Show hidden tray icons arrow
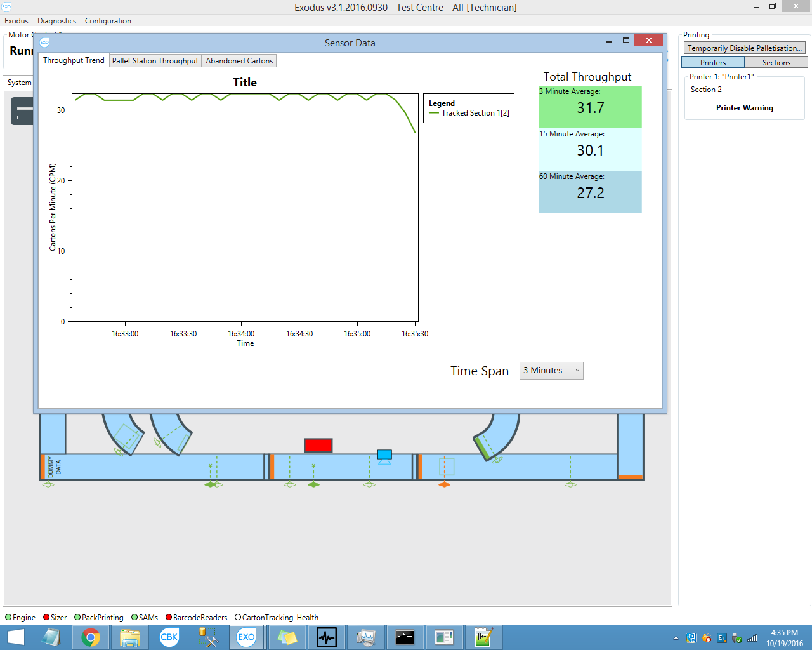This screenshot has height=650, width=812. 676,638
